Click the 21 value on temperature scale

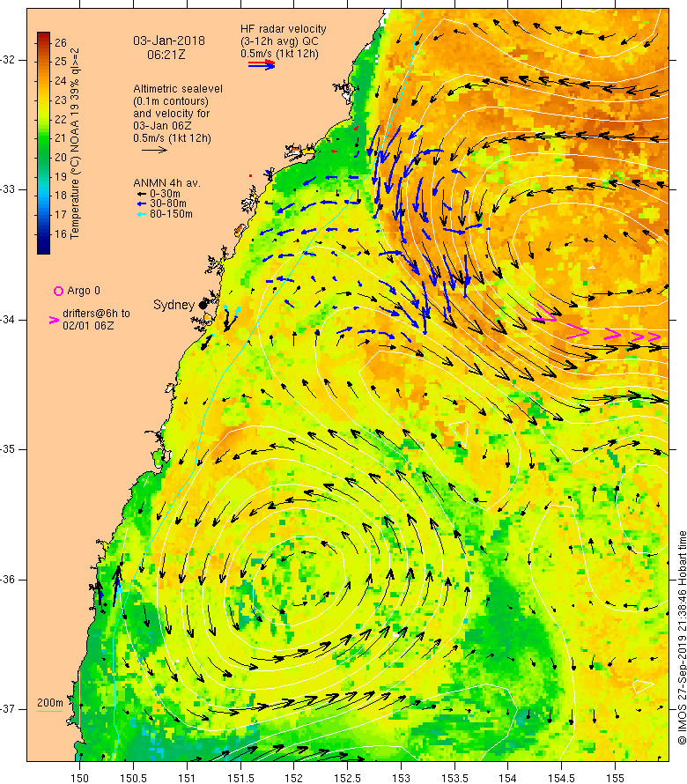61,138
